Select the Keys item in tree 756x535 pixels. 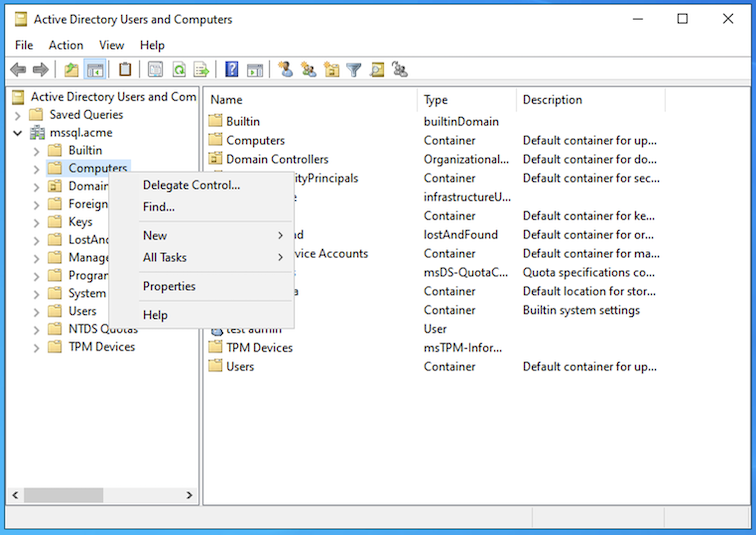click(x=80, y=222)
